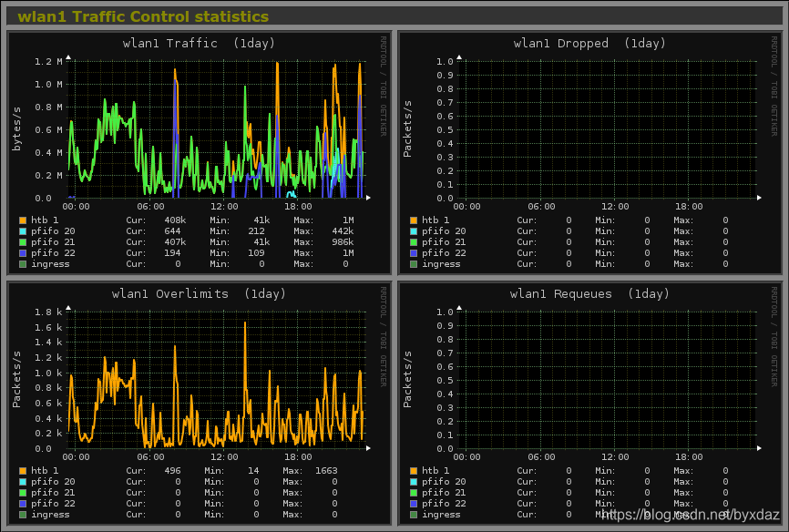
Task: Click the '00:00' time label on Requeues graph
Action: [467, 457]
